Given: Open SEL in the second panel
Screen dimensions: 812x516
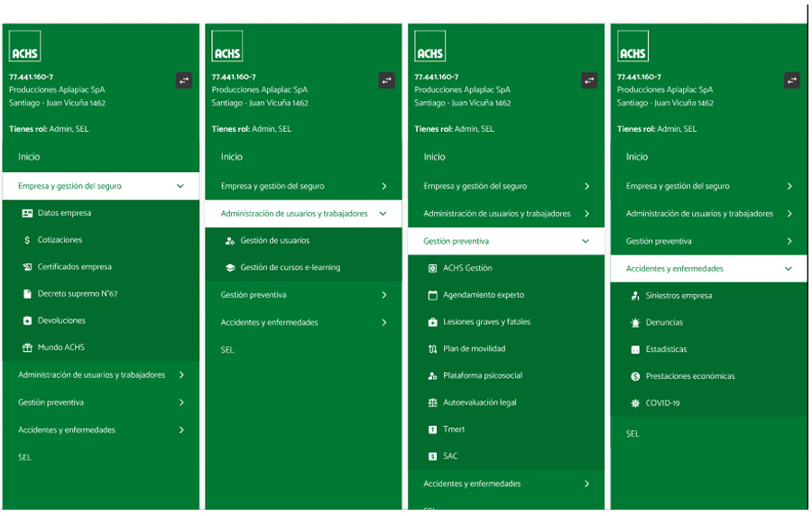Looking at the screenshot, I should [x=226, y=350].
